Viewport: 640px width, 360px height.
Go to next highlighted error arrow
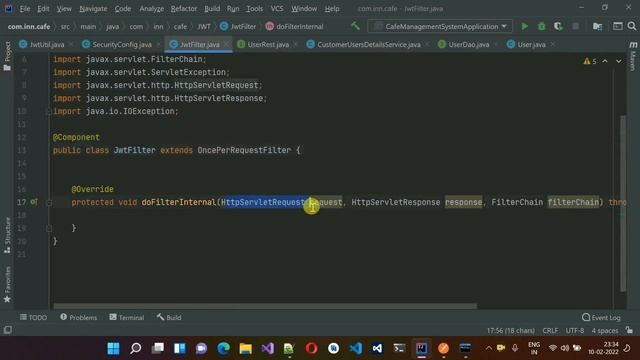[619, 61]
